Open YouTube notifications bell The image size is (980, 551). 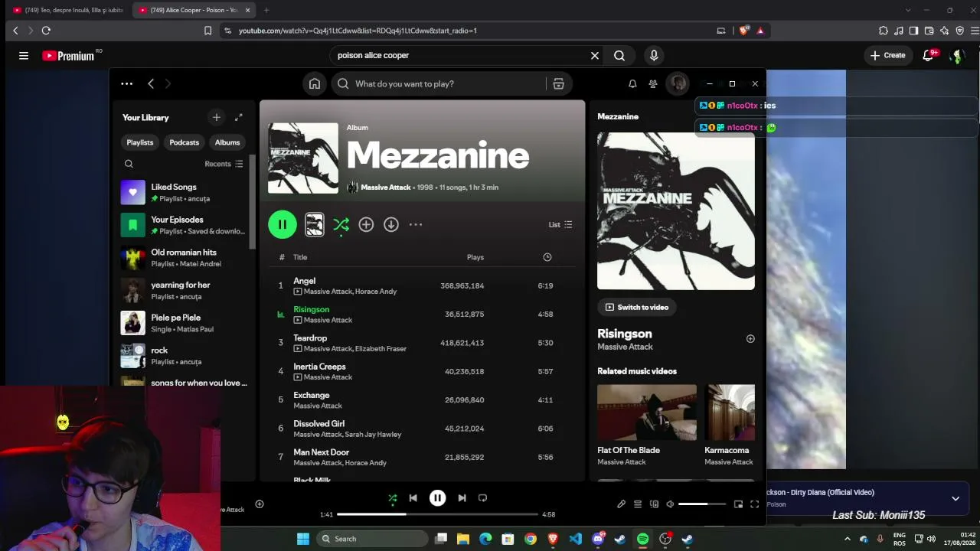point(929,55)
